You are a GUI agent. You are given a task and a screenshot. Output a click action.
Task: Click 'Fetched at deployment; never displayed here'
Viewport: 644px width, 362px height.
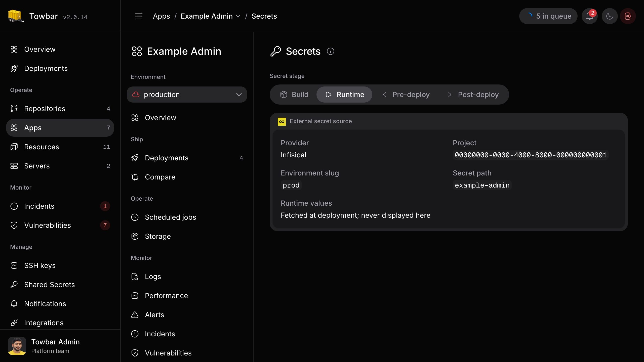click(x=355, y=215)
